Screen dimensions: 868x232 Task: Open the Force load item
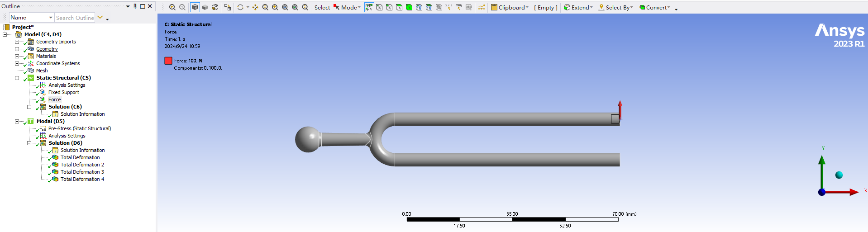(54, 99)
